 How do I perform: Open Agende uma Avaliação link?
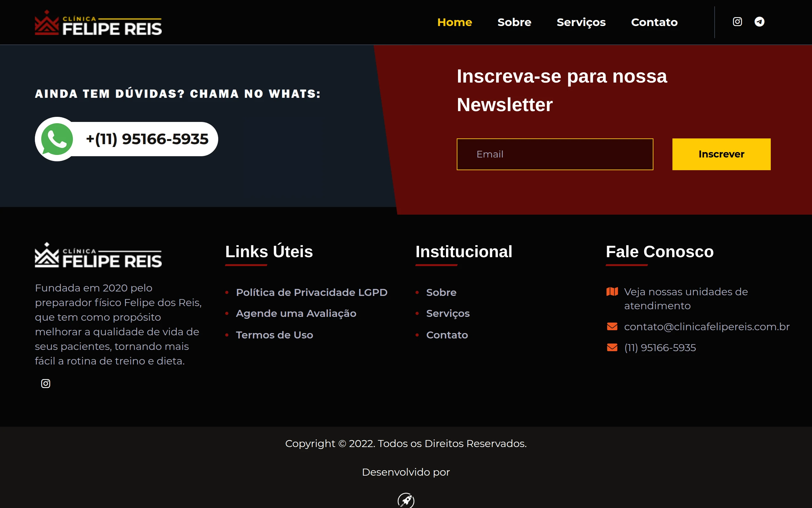[x=296, y=313]
